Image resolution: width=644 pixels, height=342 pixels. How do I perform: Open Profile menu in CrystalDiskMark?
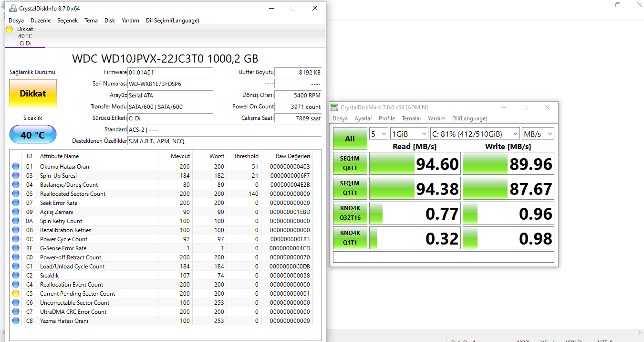point(387,118)
